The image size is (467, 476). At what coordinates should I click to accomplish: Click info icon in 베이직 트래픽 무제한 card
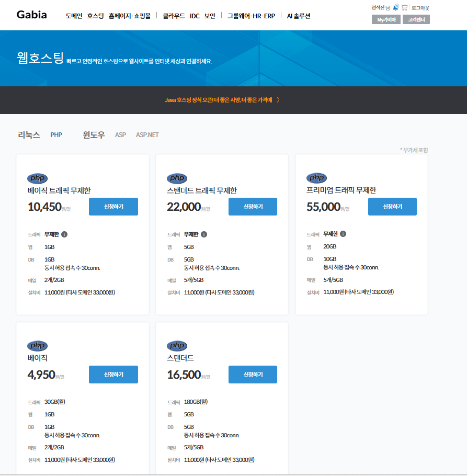(x=64, y=234)
